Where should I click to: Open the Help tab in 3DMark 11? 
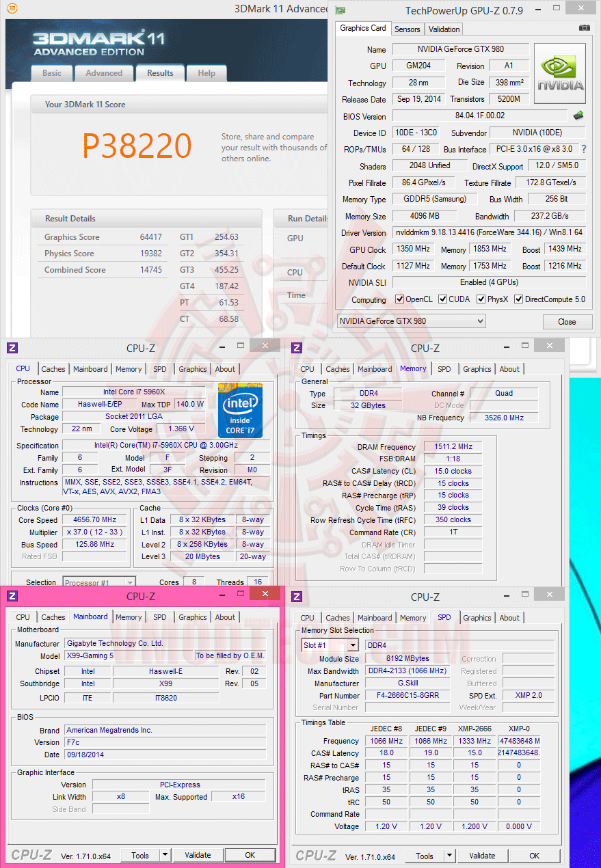click(x=206, y=73)
